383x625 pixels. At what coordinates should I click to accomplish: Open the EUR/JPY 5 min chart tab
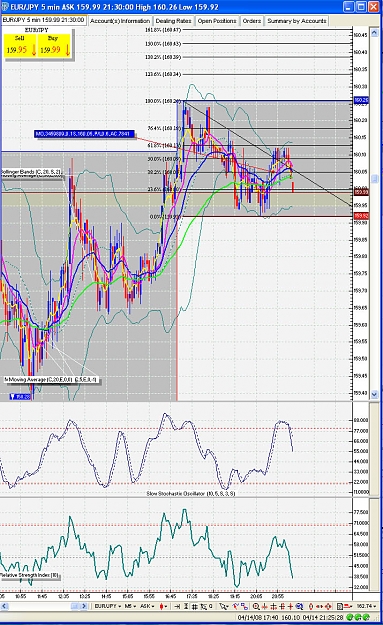tap(43, 20)
